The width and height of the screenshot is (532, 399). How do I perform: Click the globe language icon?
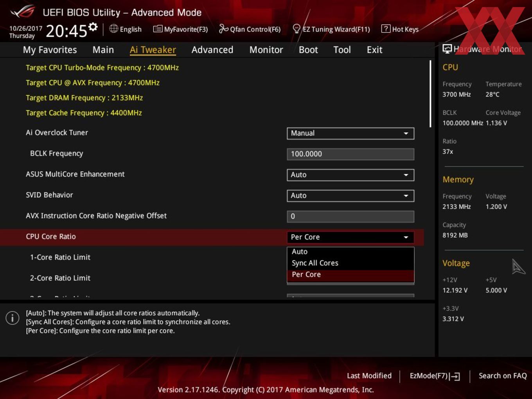pyautogui.click(x=113, y=29)
